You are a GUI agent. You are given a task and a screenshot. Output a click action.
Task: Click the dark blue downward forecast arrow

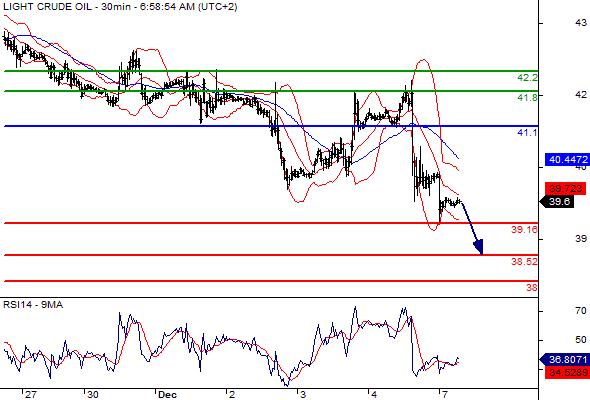[x=473, y=228]
